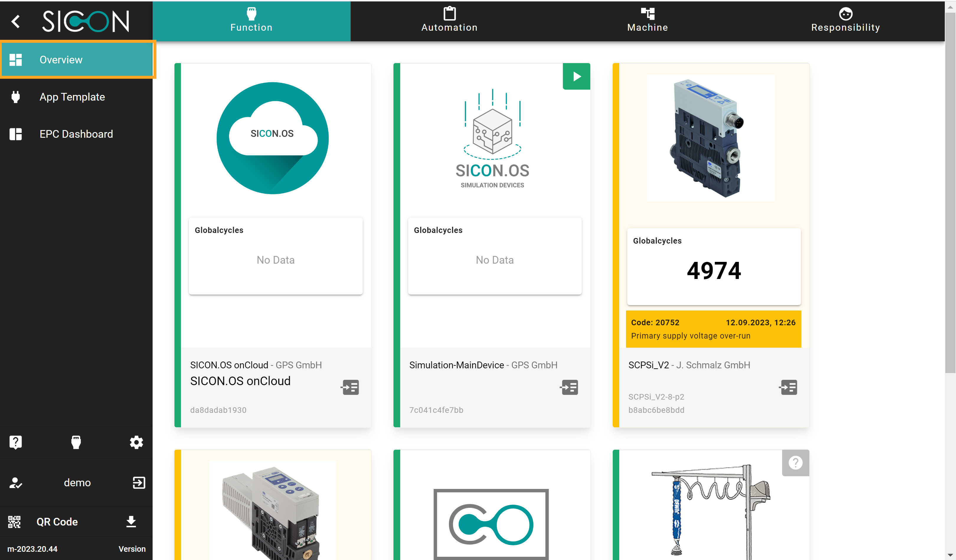The height and width of the screenshot is (560, 956).
Task: Click question mark badge on crane device card
Action: pyautogui.click(x=795, y=463)
